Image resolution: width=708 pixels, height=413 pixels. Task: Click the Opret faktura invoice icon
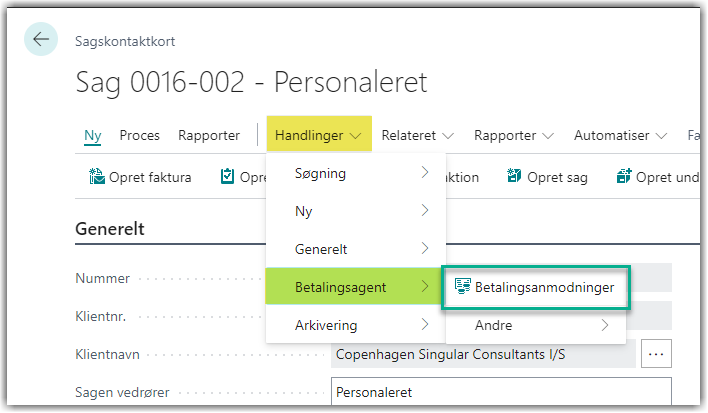(x=97, y=176)
